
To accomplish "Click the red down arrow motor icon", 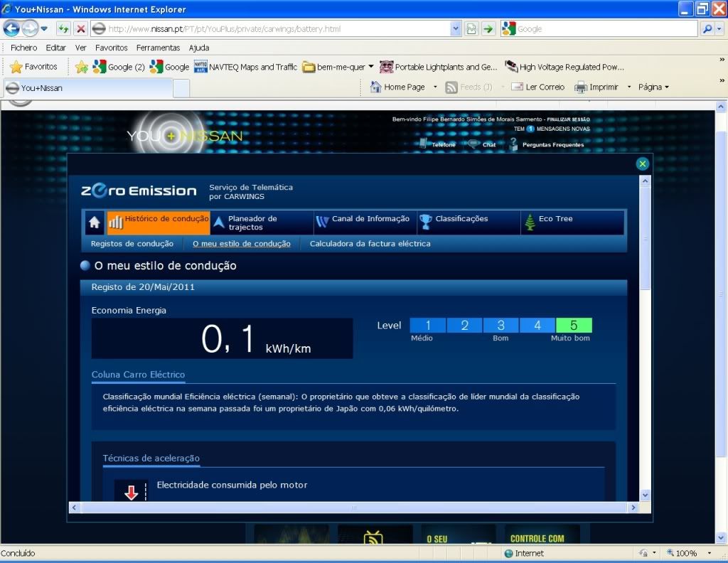I will point(132,493).
